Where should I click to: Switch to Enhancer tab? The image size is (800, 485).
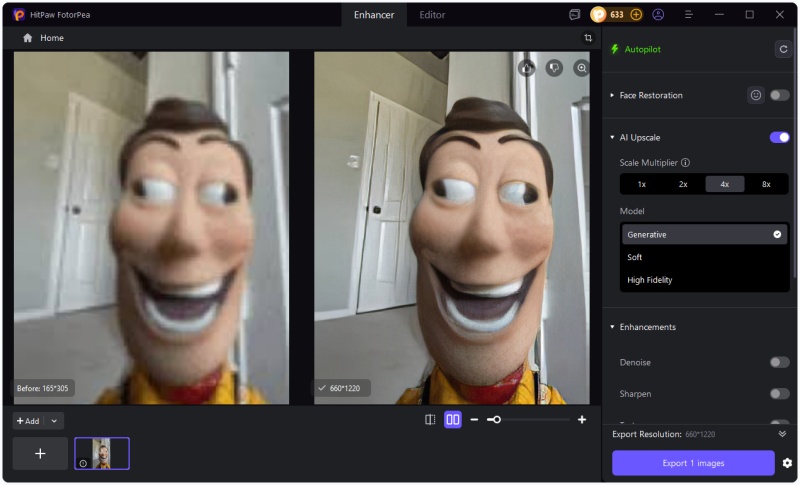374,15
